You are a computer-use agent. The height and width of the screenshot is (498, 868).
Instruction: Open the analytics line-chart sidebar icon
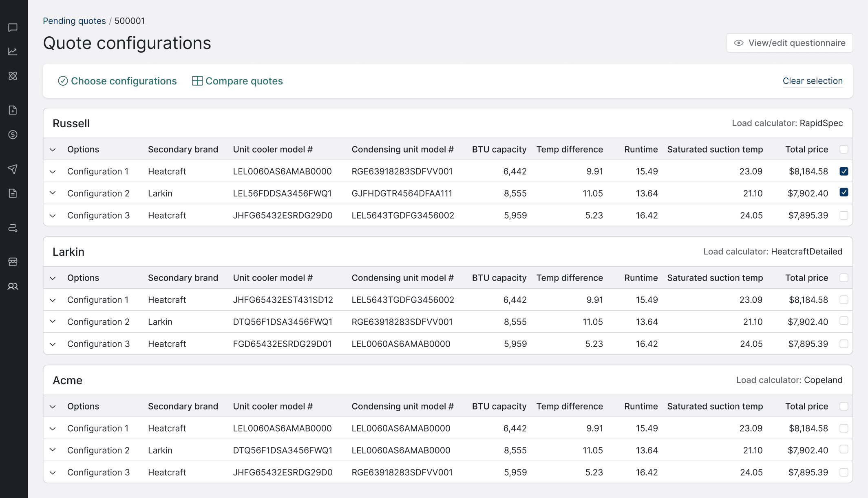(13, 51)
